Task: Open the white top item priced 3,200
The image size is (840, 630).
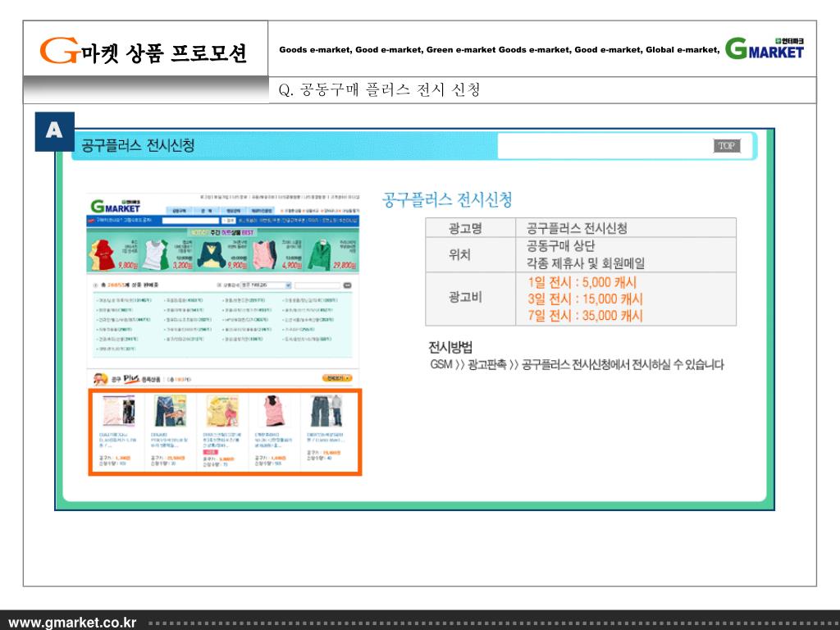Action: click(x=167, y=254)
